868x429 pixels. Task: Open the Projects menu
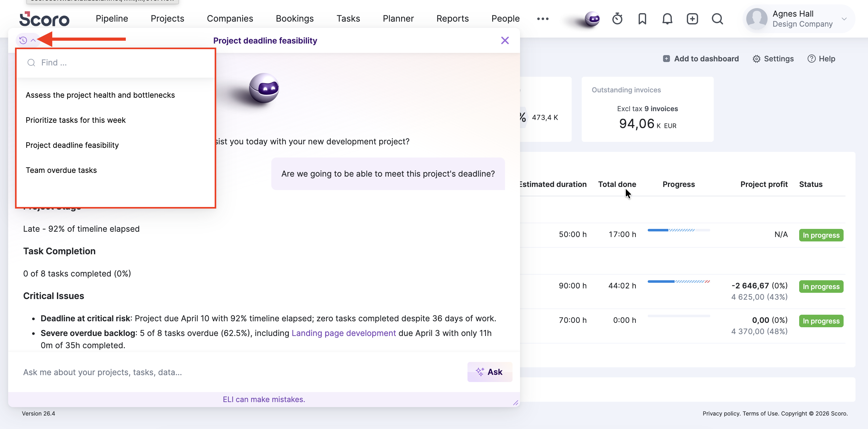[x=167, y=18]
